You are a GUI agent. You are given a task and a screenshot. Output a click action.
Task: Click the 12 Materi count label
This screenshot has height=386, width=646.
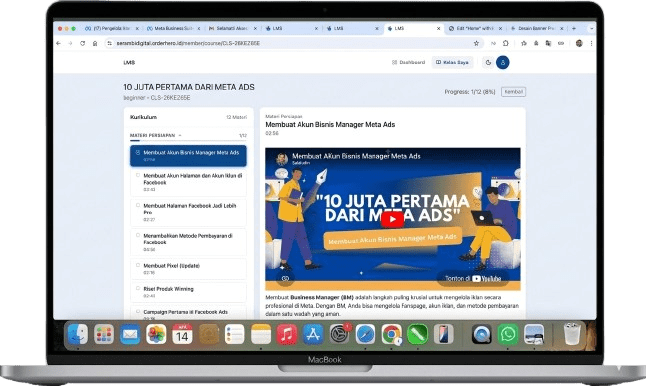(x=236, y=117)
